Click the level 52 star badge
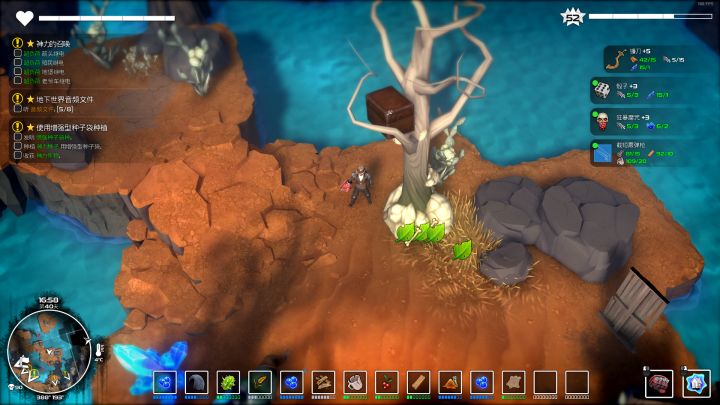The height and width of the screenshot is (405, 720). point(572,17)
